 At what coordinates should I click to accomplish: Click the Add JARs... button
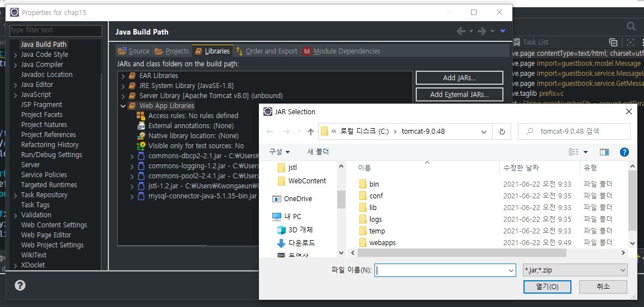[x=459, y=78]
